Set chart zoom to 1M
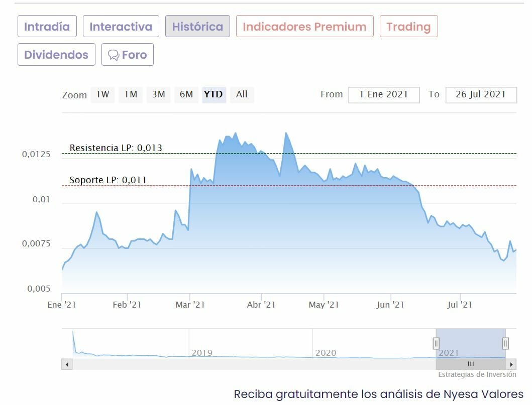This screenshot has height=405, width=532. pyautogui.click(x=131, y=94)
